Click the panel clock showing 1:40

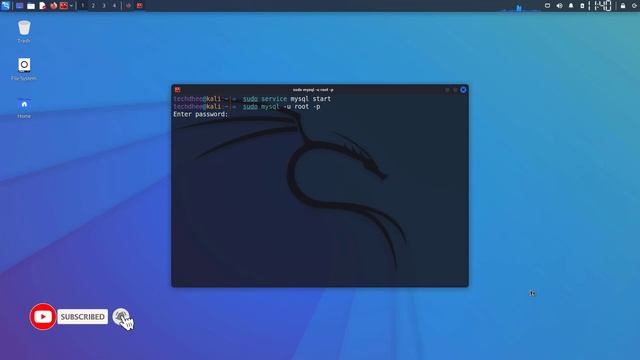pos(603,6)
